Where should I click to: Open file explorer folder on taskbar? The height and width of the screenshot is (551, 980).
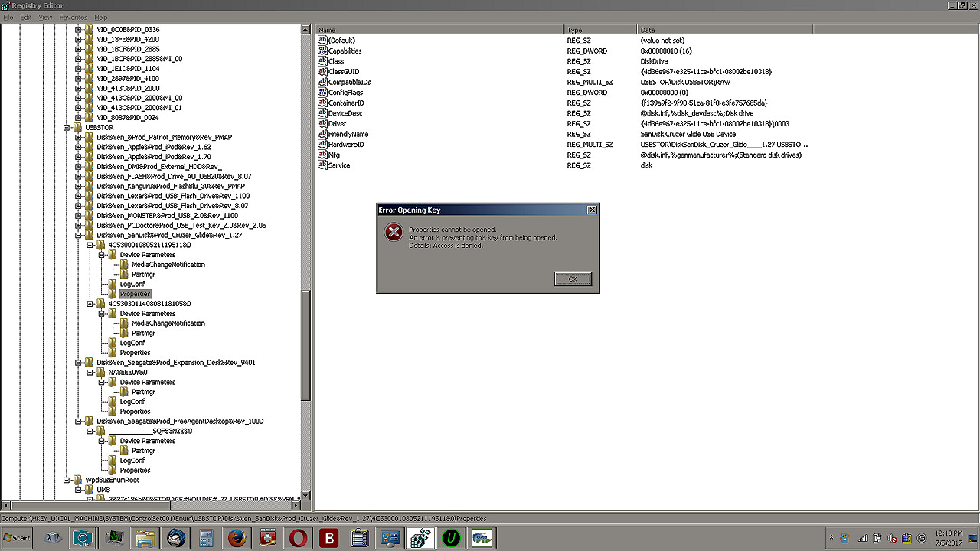pos(145,538)
